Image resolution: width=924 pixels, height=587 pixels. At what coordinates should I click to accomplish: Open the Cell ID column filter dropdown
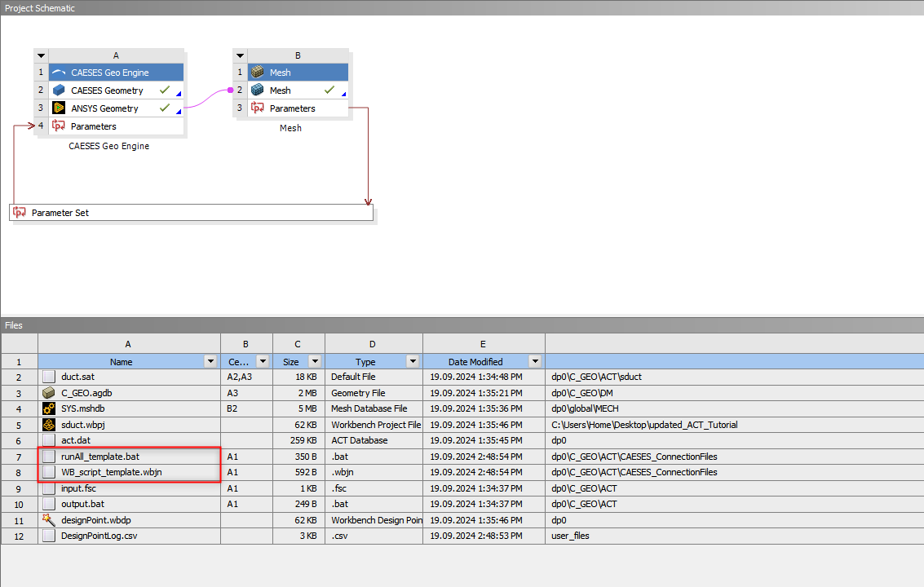[x=263, y=361]
